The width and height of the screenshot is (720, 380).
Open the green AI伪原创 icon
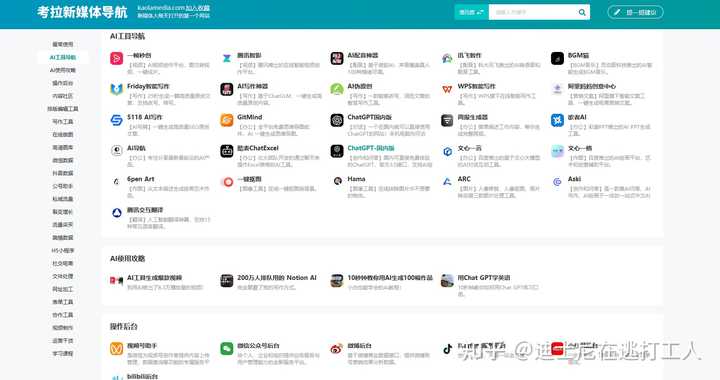point(337,89)
